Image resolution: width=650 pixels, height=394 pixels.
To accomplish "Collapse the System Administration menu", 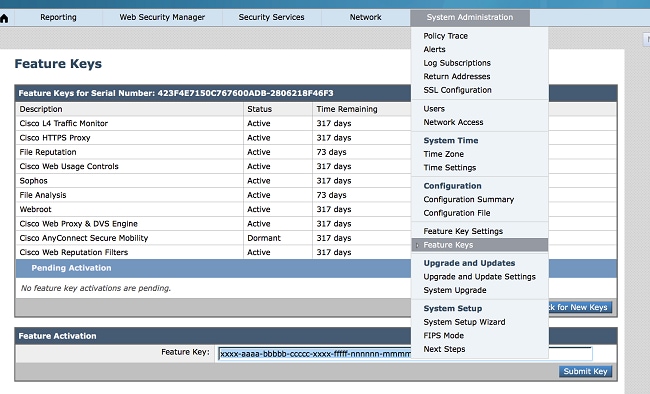I will click(x=470, y=17).
